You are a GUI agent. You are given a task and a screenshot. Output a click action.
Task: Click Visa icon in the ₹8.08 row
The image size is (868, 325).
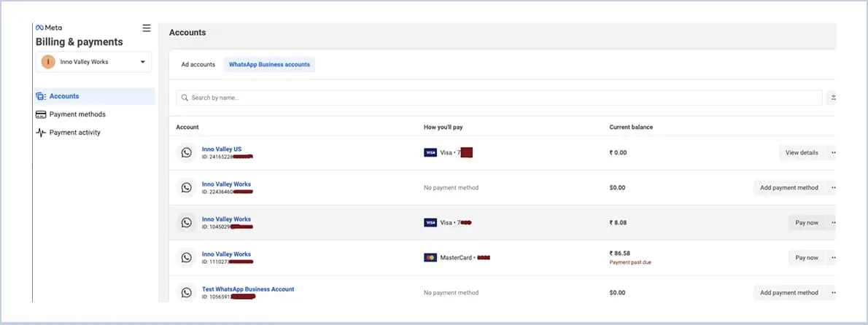[430, 223]
